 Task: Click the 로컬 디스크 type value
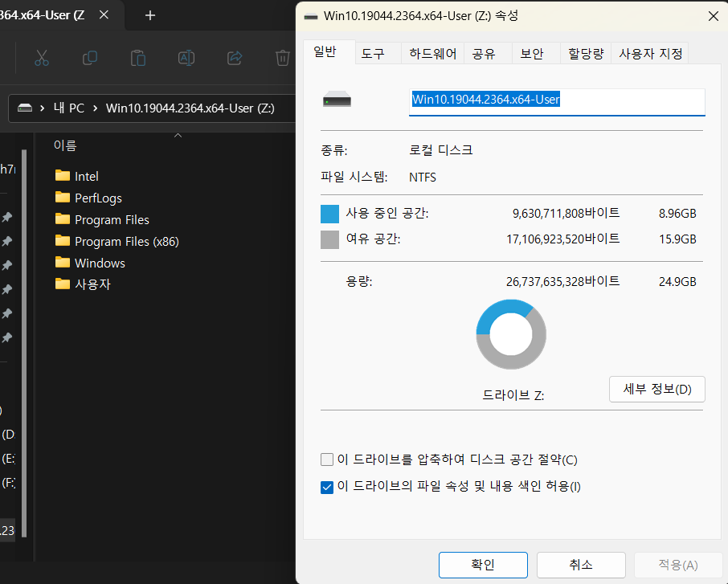[x=441, y=150]
